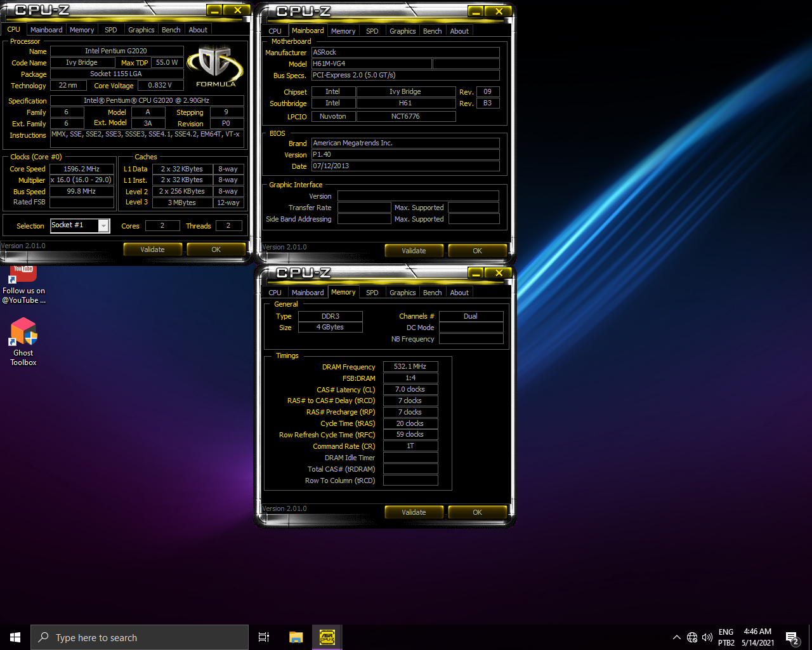
Task: Click the memory size 4 GBytes value
Action: (330, 327)
